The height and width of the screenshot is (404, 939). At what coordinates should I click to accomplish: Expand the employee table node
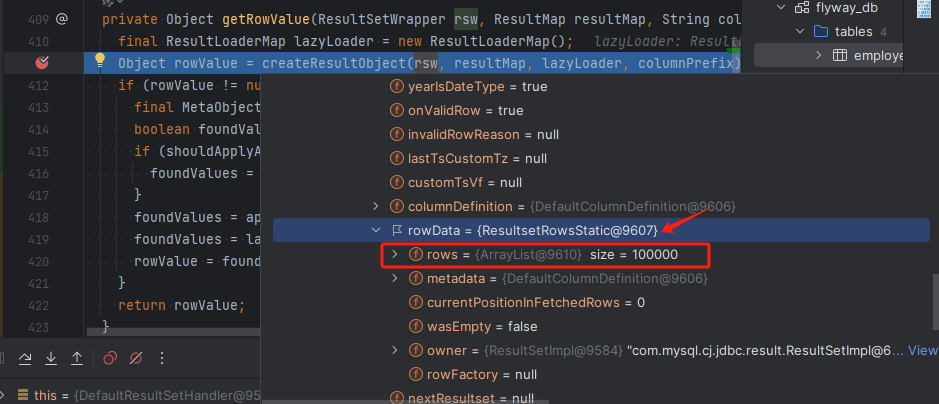coord(817,54)
